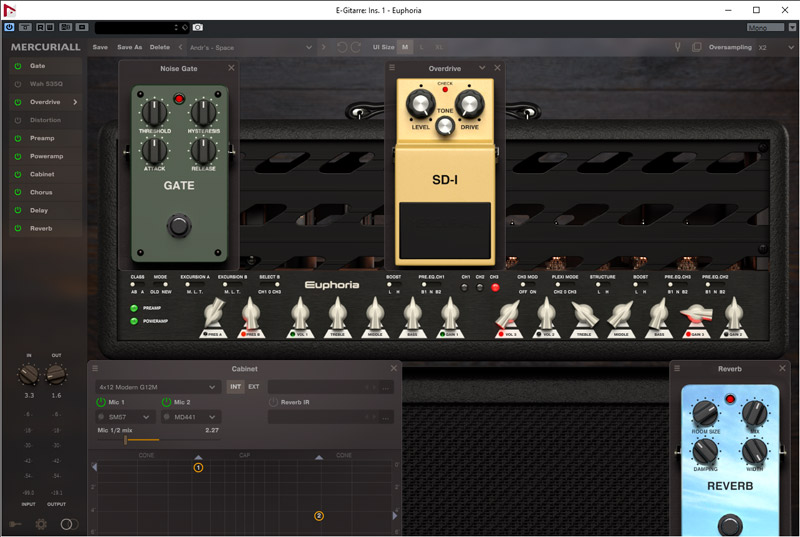Screen dimensions: 800x537
Task: Click microphone marker 2 in the cabinet grid
Action: 319,516
